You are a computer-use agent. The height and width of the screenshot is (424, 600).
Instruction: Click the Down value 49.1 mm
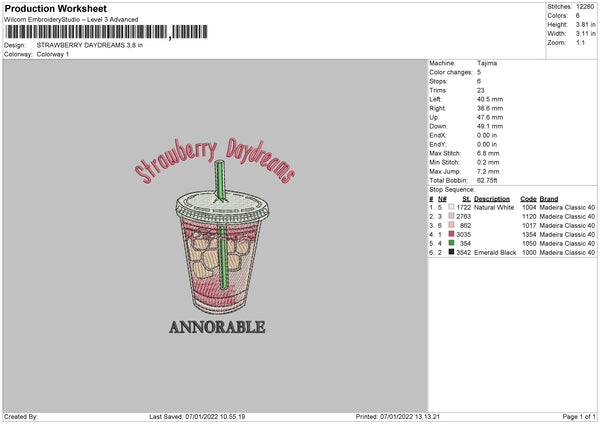click(x=490, y=126)
